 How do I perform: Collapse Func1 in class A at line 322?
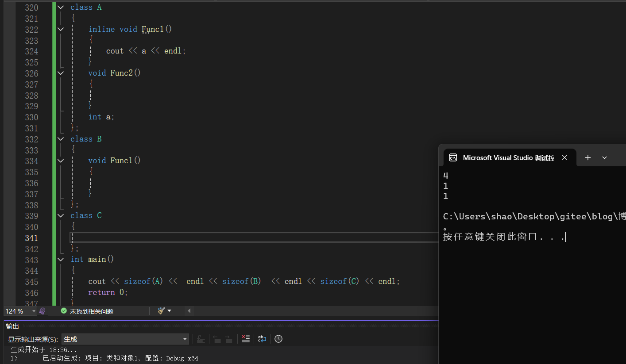tap(61, 29)
